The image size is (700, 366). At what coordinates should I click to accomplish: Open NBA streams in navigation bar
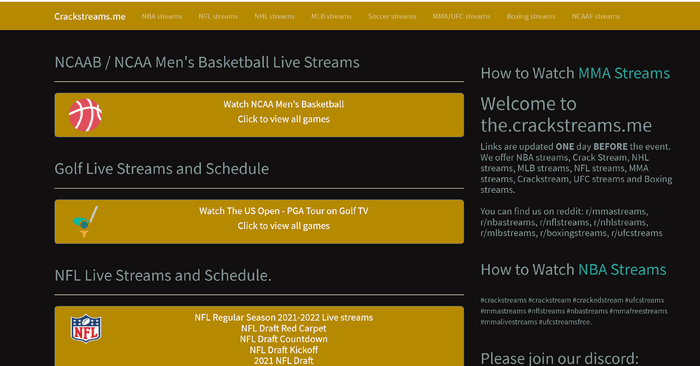[x=162, y=17]
